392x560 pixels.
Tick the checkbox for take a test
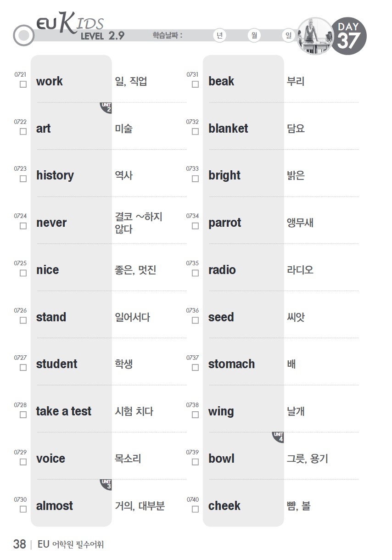coord(23,415)
